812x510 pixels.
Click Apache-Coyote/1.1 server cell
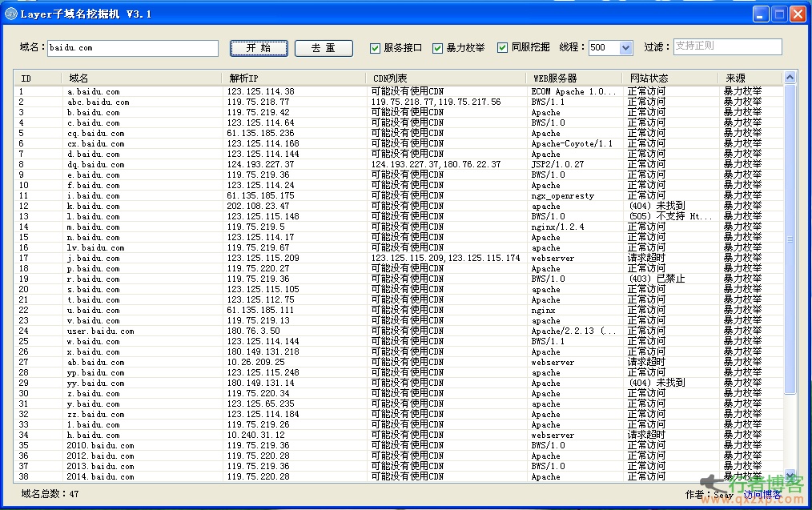[x=572, y=143]
